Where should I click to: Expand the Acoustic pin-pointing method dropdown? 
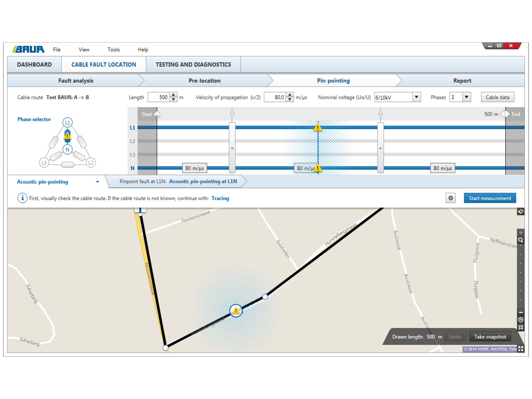click(x=97, y=182)
